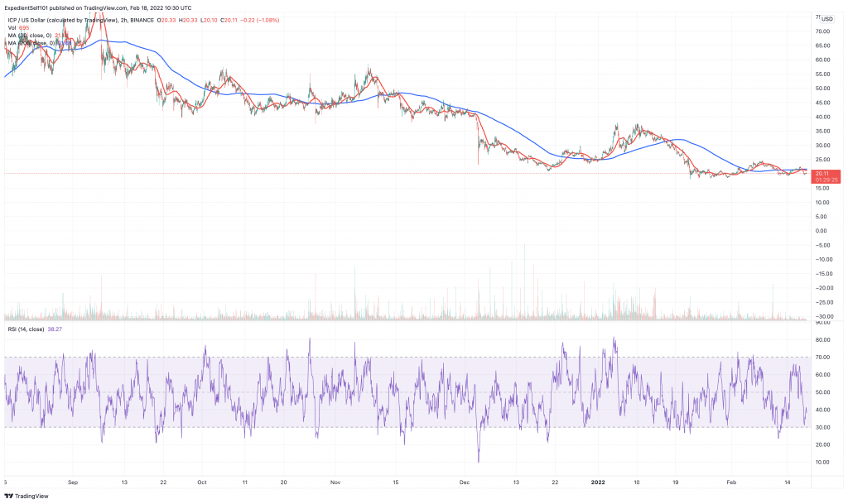Click the 0.00 price axis label
This screenshot has width=848, height=504.
[821, 231]
